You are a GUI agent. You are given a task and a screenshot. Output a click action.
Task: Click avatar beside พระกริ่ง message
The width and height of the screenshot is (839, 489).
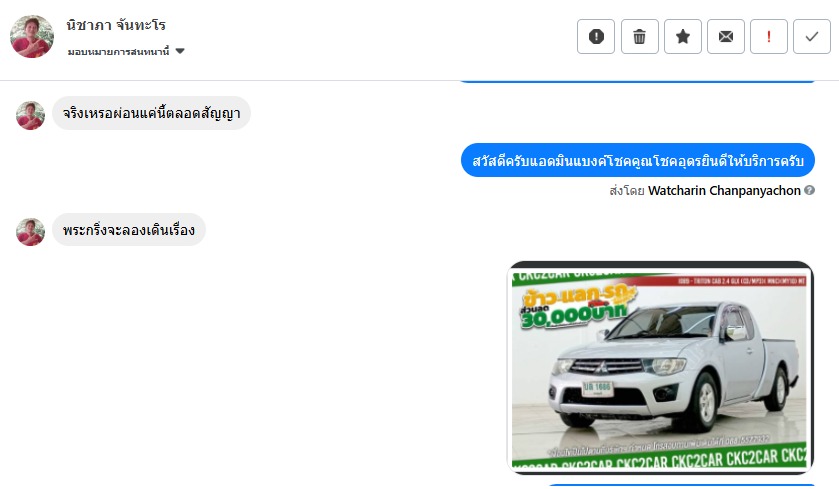click(30, 232)
